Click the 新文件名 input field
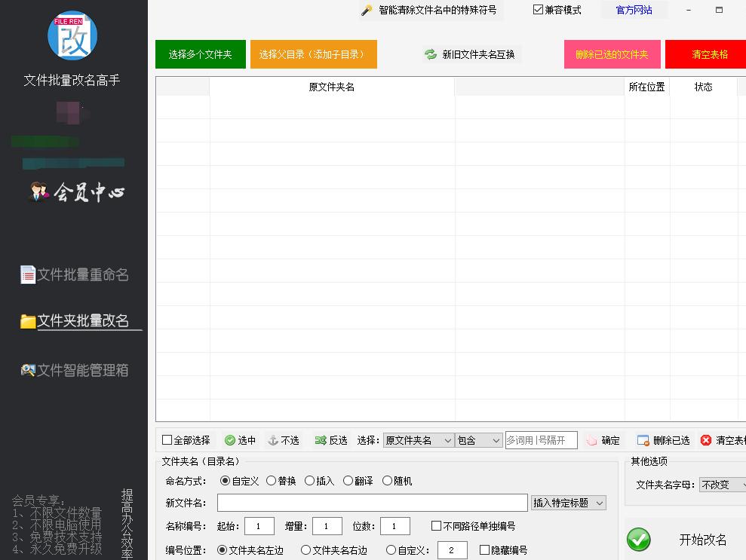The height and width of the screenshot is (560, 746). pos(372,502)
